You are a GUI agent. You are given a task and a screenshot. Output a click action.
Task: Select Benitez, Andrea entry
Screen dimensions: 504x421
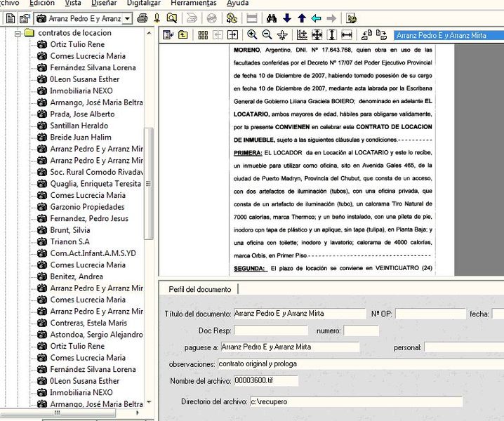click(x=77, y=276)
